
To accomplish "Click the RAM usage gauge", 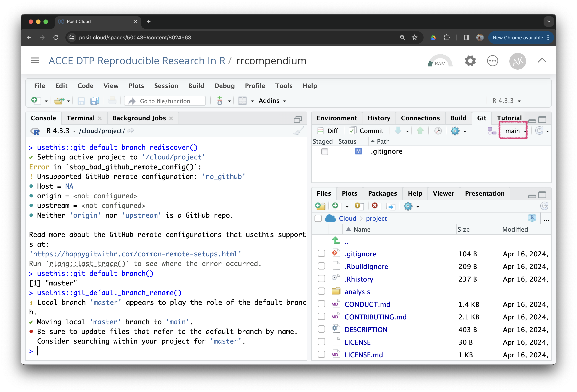I will point(440,61).
